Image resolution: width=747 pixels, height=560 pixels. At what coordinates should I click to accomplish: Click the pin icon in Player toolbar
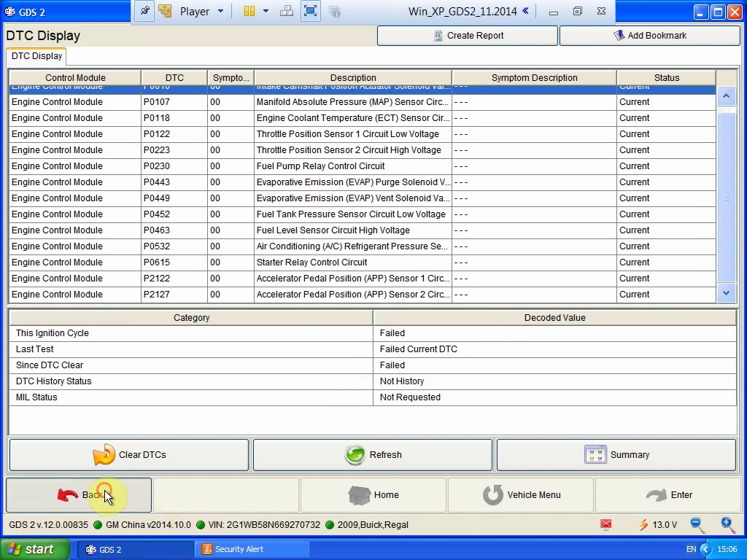point(144,11)
